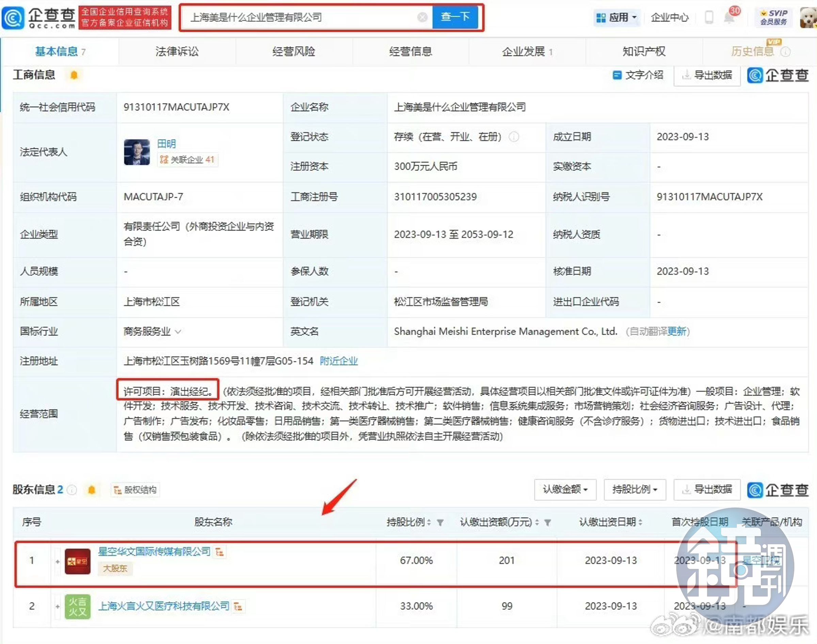Click equity structure icon beside 星空华文国际传媒
817x644 pixels.
tap(220, 552)
